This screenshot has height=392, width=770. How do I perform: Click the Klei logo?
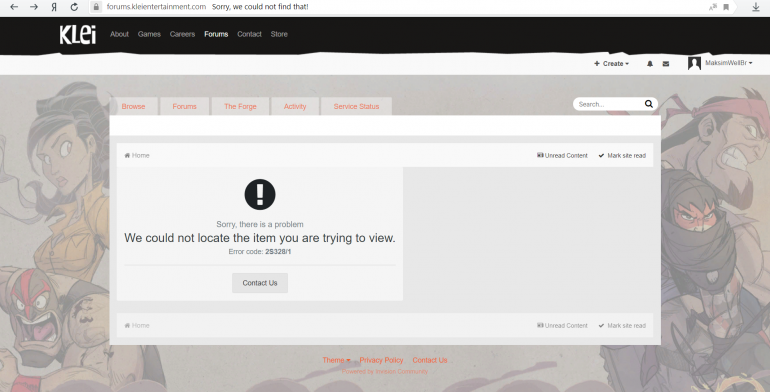pos(78,34)
